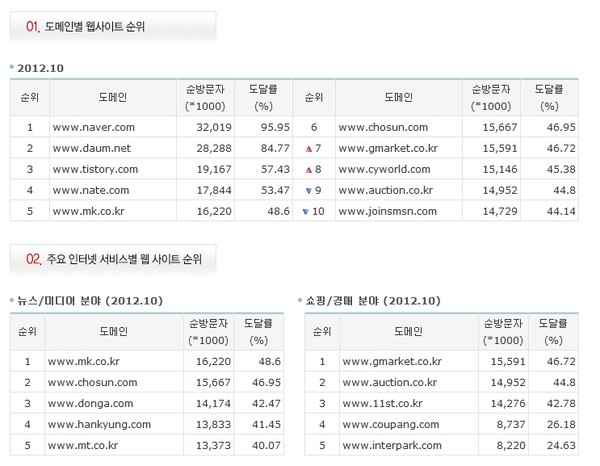Click the visitor count 14,174

pos(213,403)
